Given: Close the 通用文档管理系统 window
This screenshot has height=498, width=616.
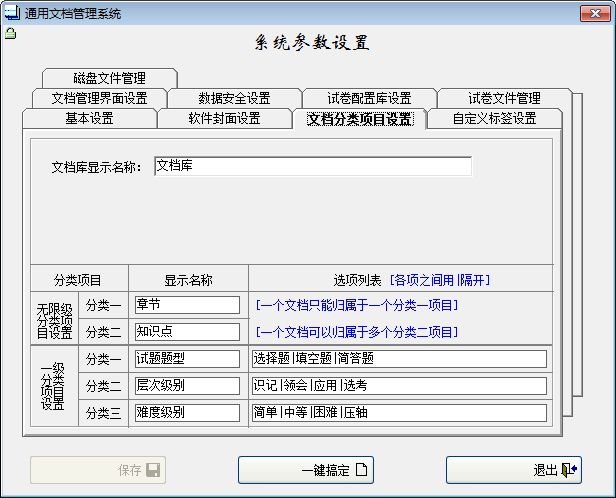Looking at the screenshot, I should click(595, 13).
